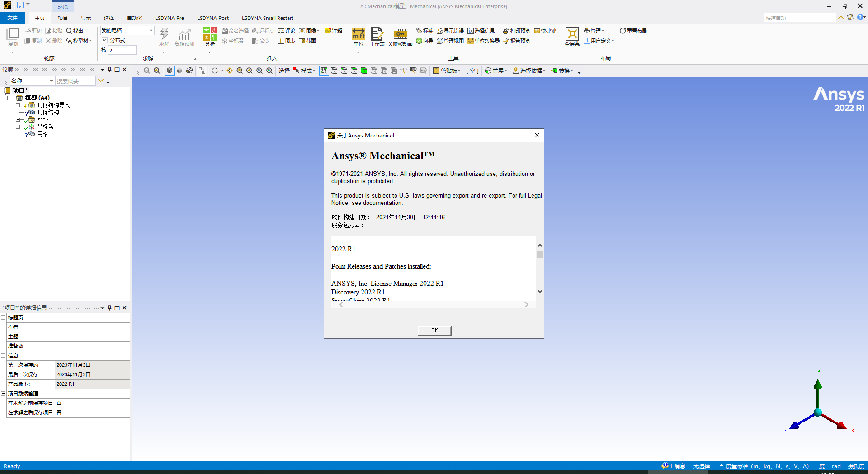The width and height of the screenshot is (868, 474).
Task: Select the 几何结构 geometry tree item
Action: coord(48,112)
